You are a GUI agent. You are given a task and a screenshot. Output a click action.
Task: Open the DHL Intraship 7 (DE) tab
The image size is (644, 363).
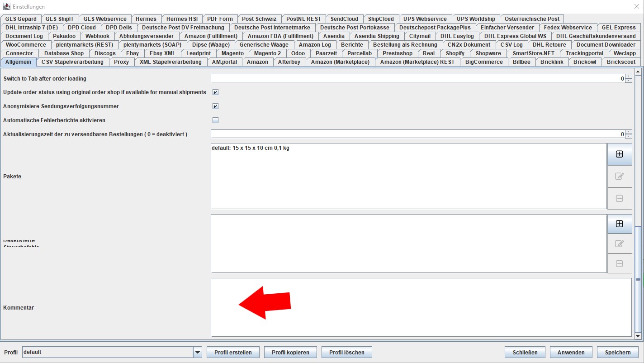pyautogui.click(x=32, y=28)
